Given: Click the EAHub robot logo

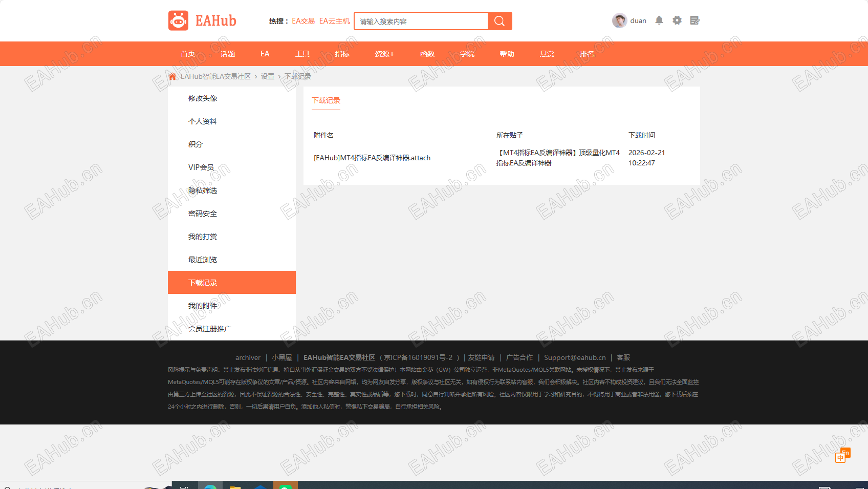Looking at the screenshot, I should point(178,20).
